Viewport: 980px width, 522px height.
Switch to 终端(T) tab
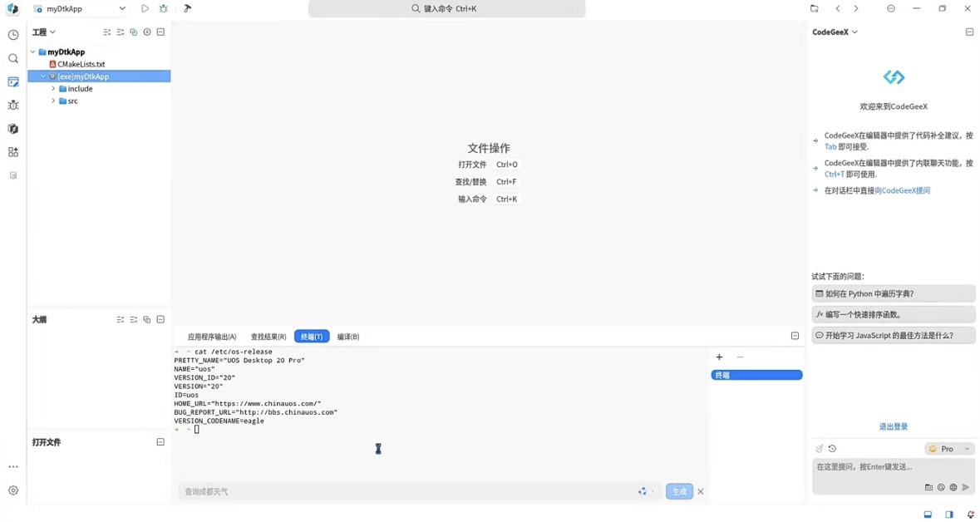pyautogui.click(x=312, y=337)
